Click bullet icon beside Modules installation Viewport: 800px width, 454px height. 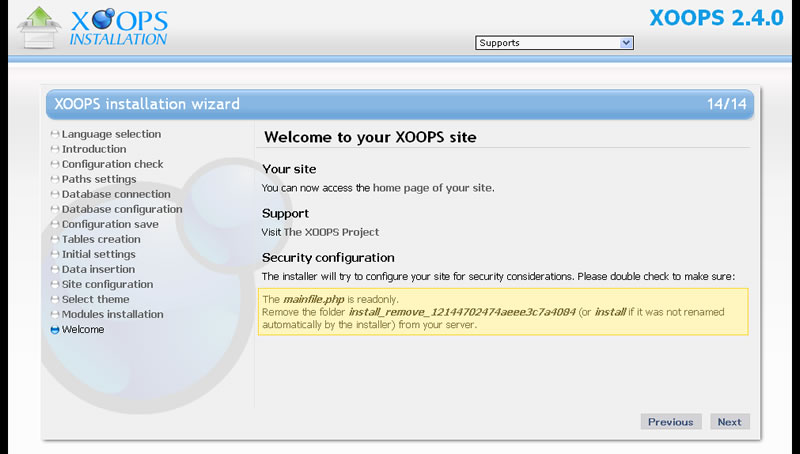tap(55, 314)
